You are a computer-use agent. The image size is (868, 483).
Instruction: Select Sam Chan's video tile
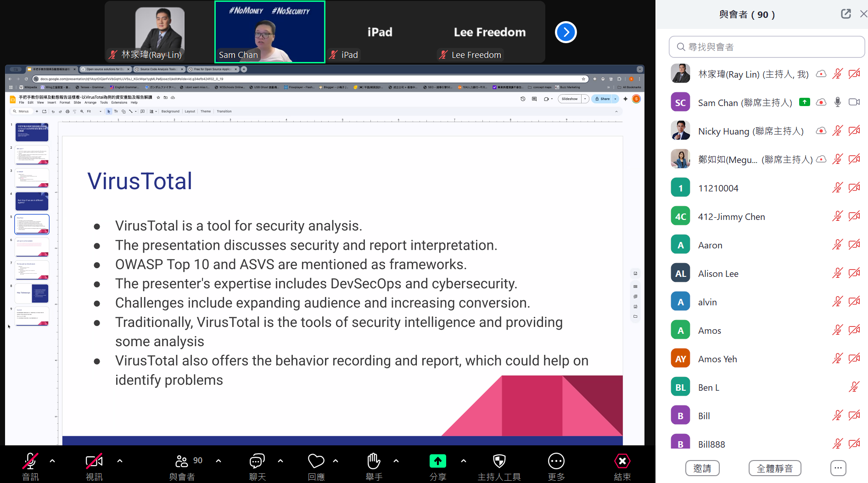tap(270, 32)
